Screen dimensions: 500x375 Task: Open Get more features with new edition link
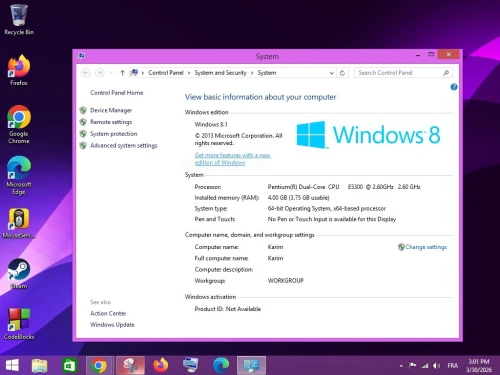click(233, 159)
